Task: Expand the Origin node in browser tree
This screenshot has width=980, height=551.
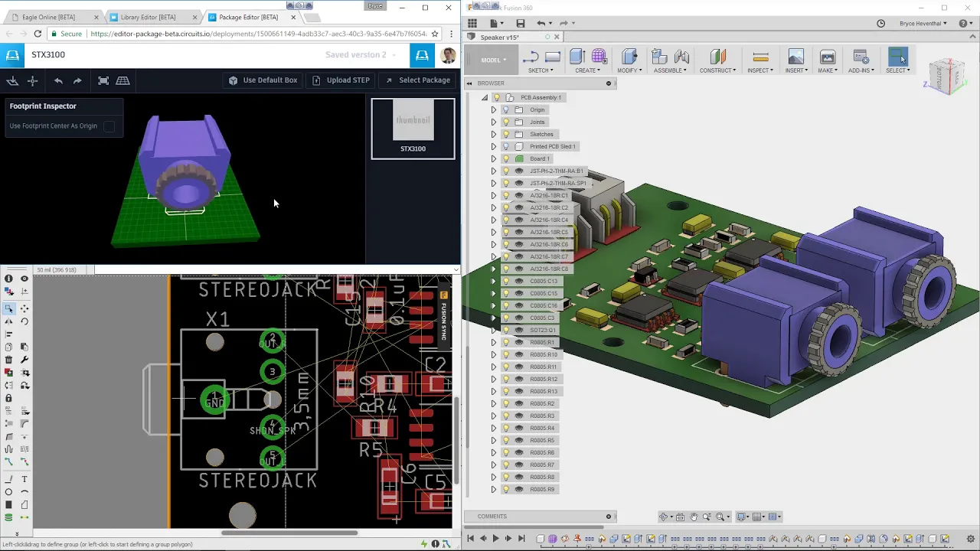Action: [494, 109]
